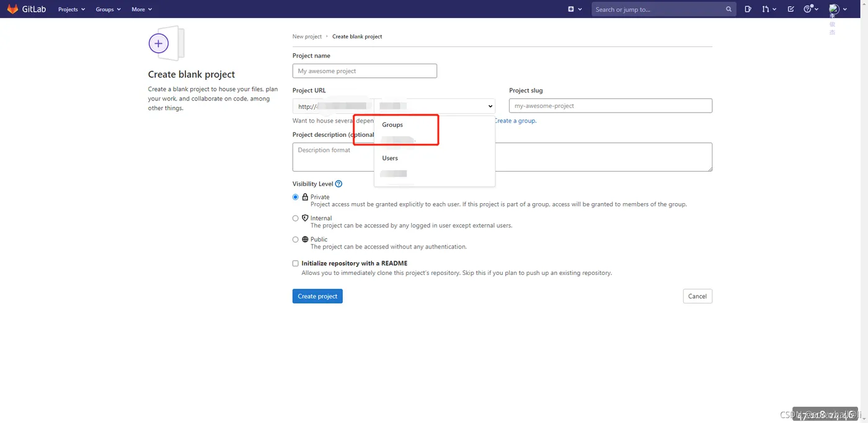
Task: Expand the Groups menu in navbar
Action: pyautogui.click(x=108, y=9)
